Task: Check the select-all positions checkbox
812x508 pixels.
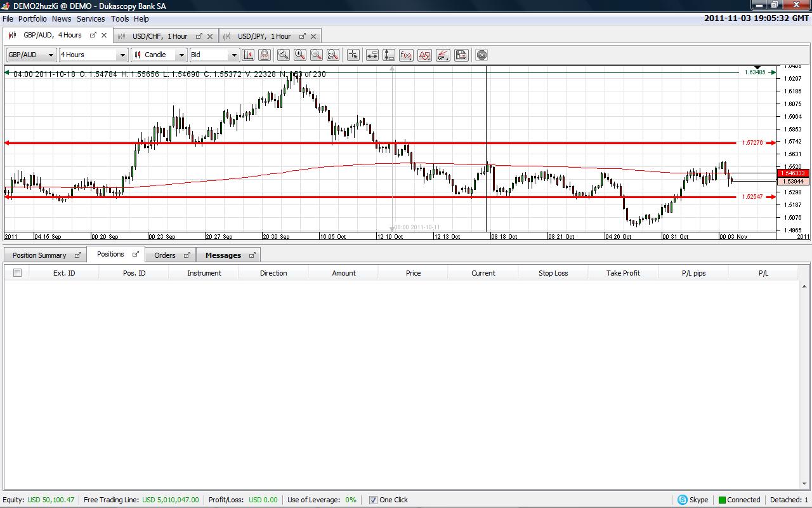Action: click(x=18, y=273)
